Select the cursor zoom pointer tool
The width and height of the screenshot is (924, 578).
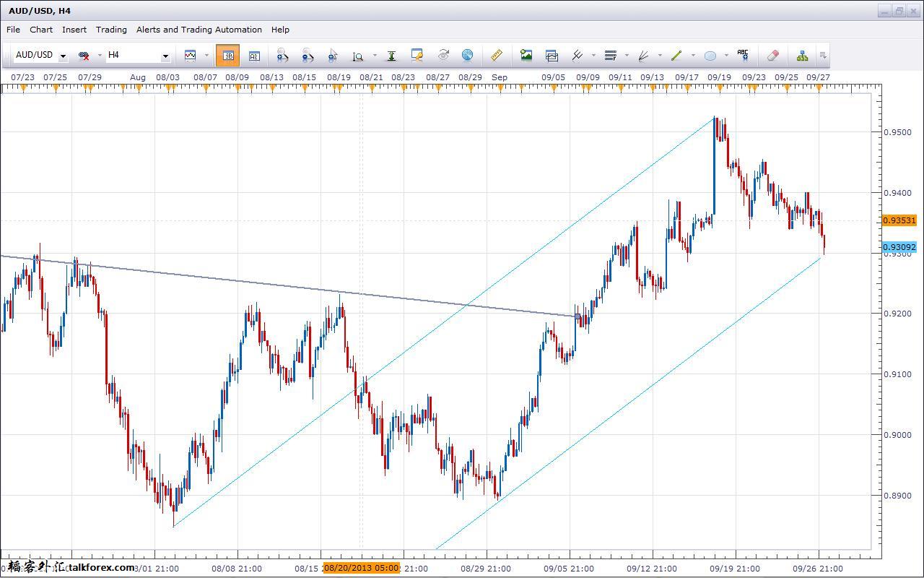tap(333, 56)
